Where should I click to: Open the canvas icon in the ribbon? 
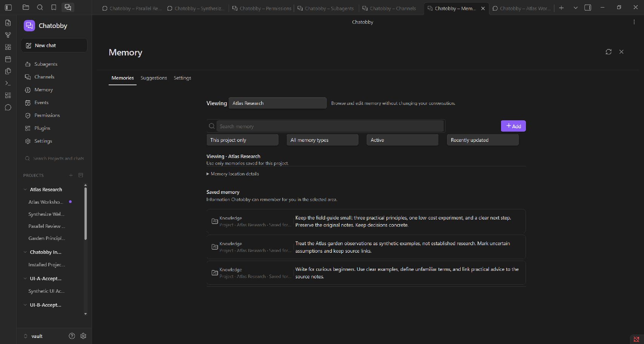click(x=8, y=47)
